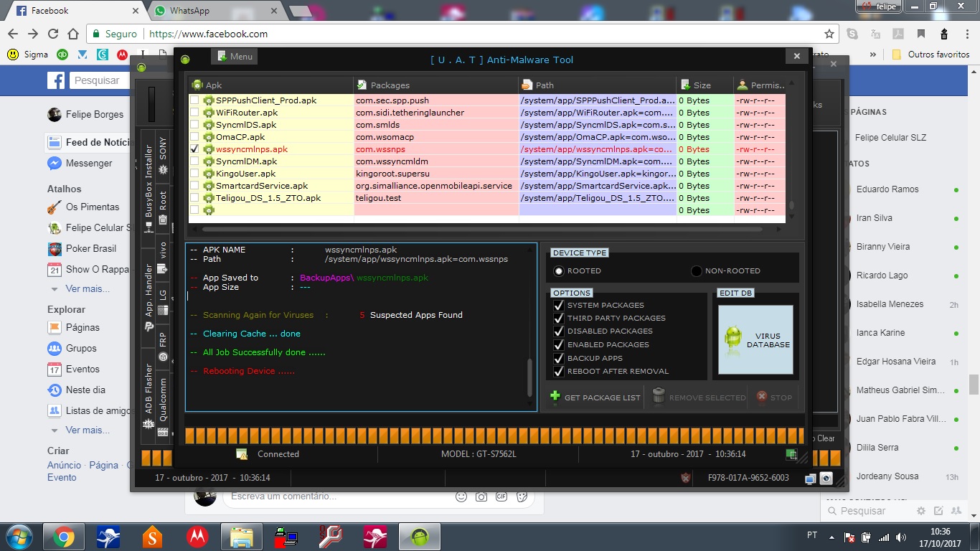Open the ADB Flasher side tab
Screen dimensions: 980x551
149,395
